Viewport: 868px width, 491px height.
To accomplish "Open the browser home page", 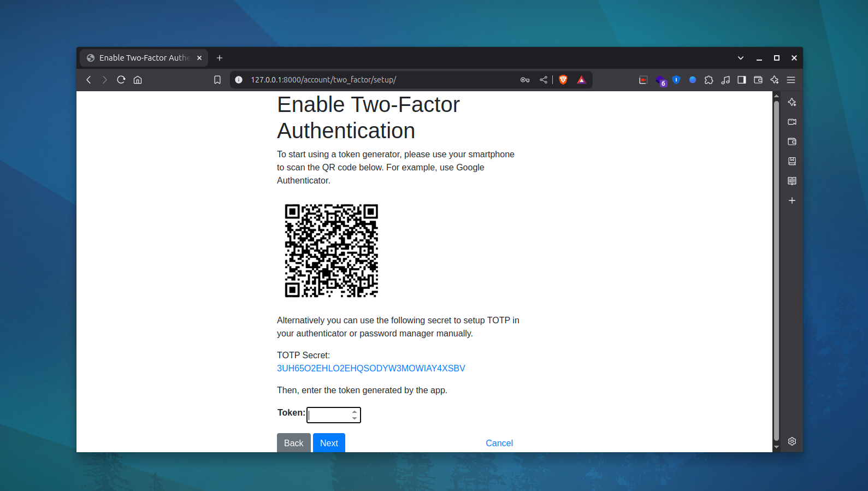I will (x=138, y=80).
